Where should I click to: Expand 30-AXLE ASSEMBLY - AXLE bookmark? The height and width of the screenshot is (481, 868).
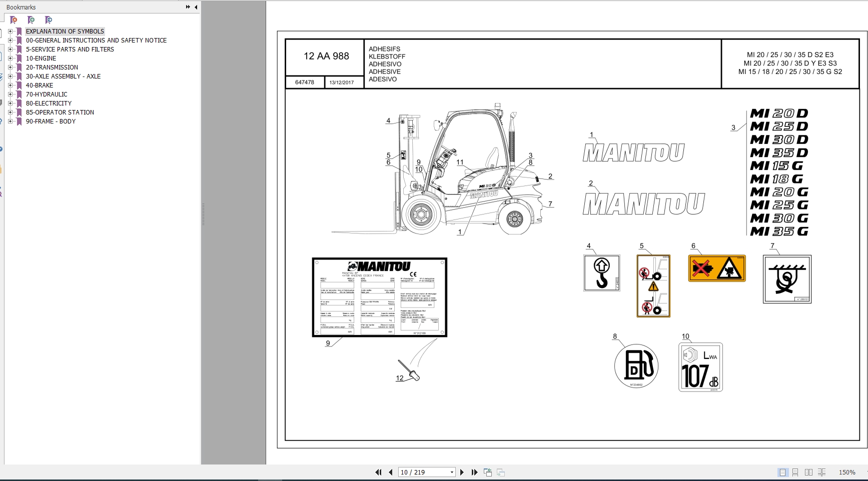click(x=11, y=76)
